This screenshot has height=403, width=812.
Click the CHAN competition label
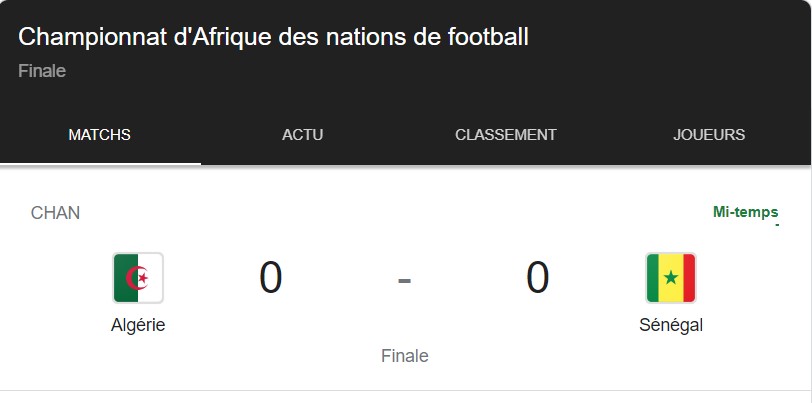[x=56, y=213]
